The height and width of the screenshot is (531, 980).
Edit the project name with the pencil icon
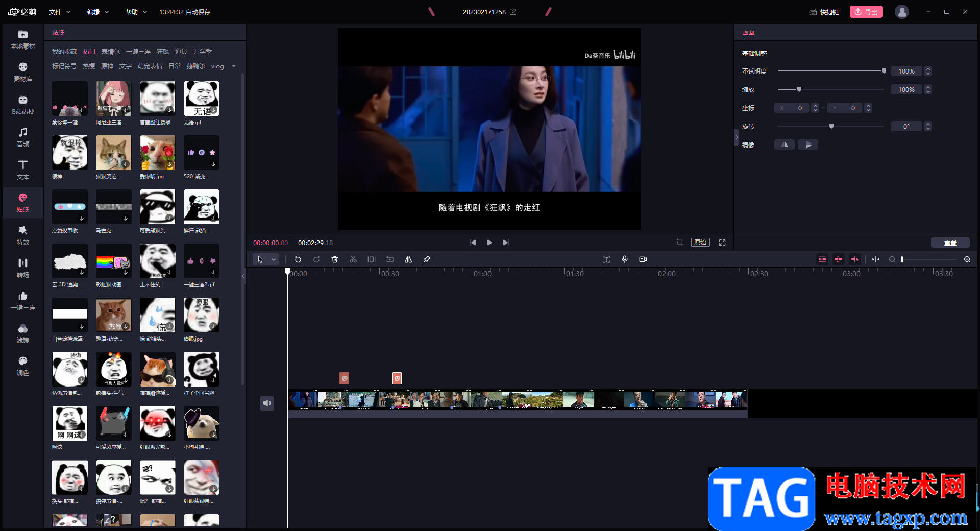point(513,12)
